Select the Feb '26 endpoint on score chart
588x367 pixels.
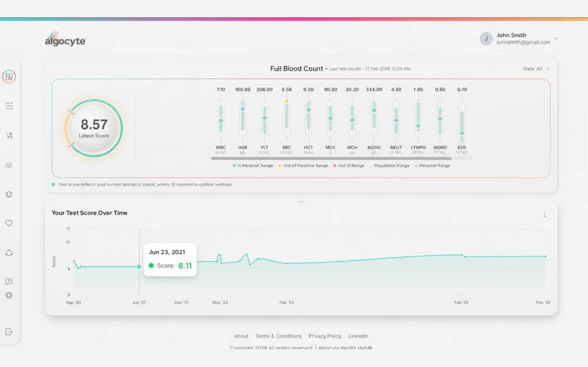(545, 256)
